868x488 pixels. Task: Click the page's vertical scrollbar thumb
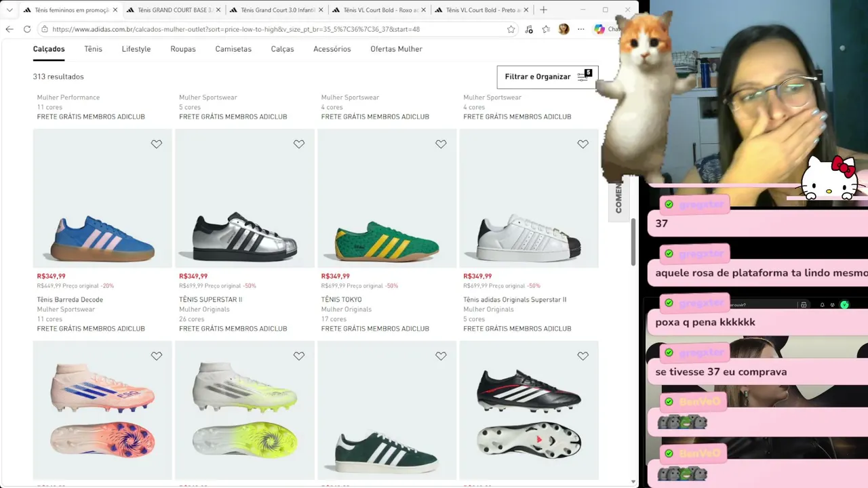(633, 242)
